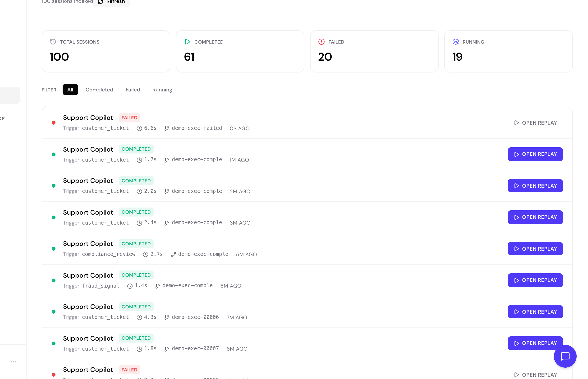Show only Running sessions
The width and height of the screenshot is (588, 379).
pos(162,90)
